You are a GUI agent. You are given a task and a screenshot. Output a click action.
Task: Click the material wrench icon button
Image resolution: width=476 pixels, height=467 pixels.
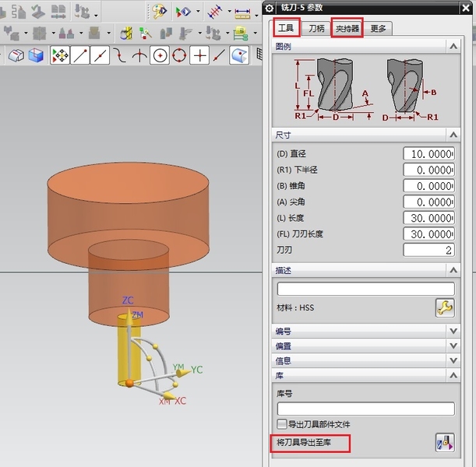[x=444, y=308]
